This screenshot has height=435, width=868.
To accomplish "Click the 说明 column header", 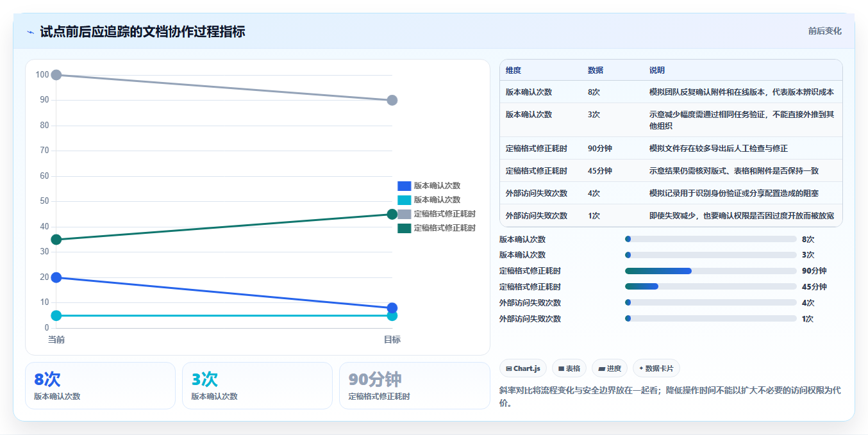I will pyautogui.click(x=657, y=70).
